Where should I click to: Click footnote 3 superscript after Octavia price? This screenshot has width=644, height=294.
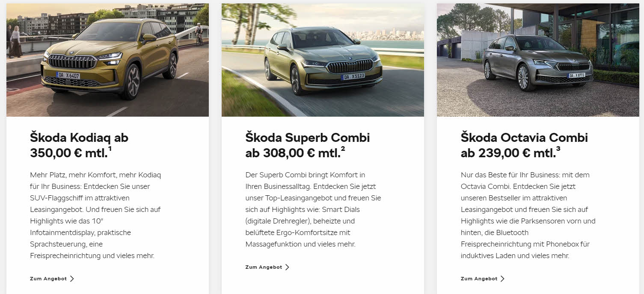(558, 149)
